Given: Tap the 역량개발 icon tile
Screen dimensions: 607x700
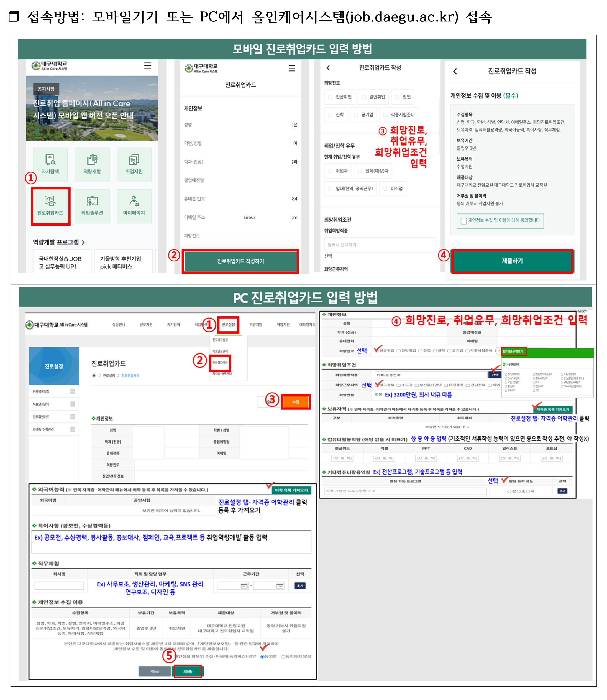Looking at the screenshot, I should coord(92,164).
